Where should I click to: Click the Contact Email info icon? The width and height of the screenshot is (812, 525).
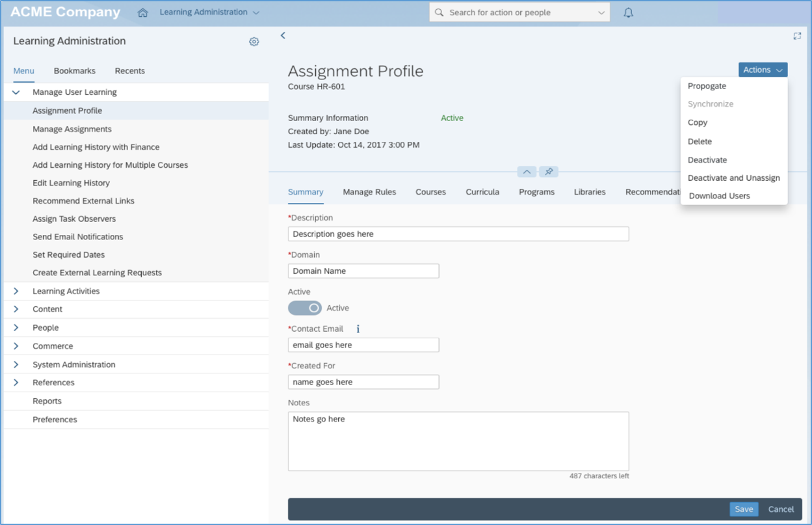358,329
